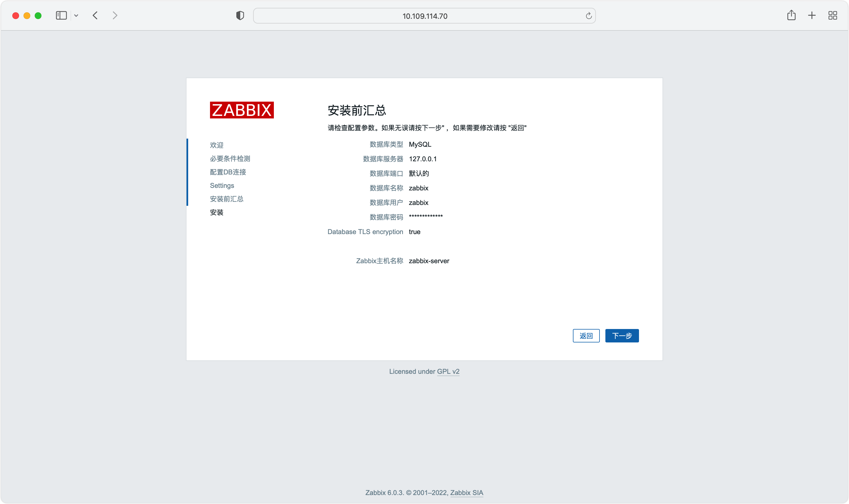Click the 默认的 database port value
The height and width of the screenshot is (504, 849).
[419, 174]
